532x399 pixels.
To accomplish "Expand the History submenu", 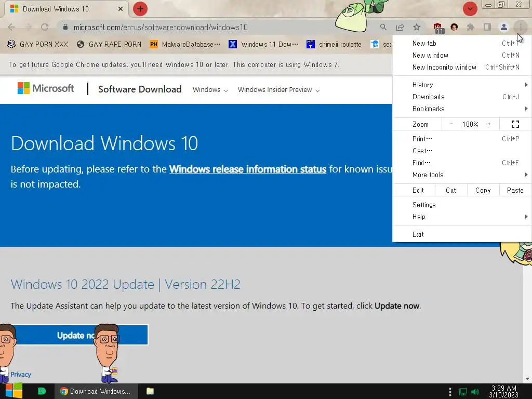I will [462, 85].
